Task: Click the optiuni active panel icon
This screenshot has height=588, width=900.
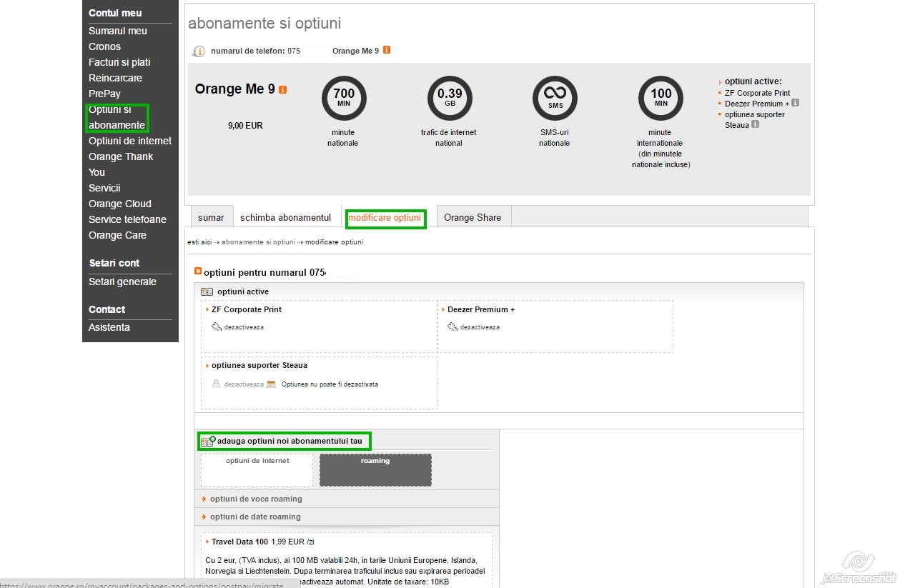Action: point(207,291)
